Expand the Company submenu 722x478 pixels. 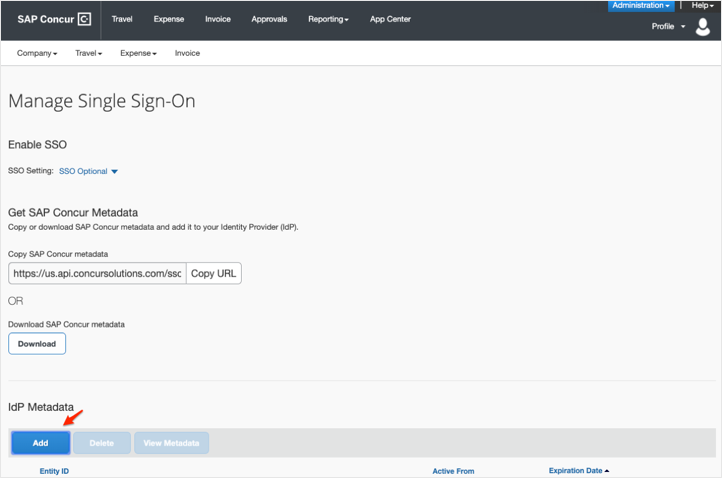pyautogui.click(x=37, y=53)
